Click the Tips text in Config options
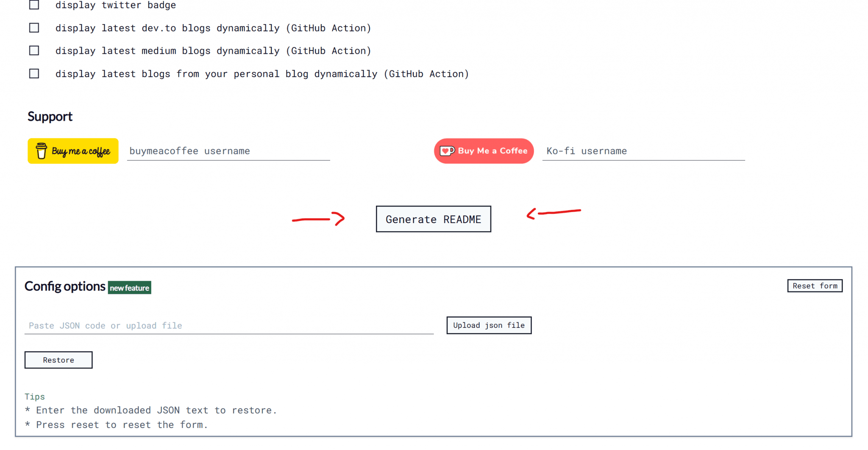The image size is (868, 450). 35,397
